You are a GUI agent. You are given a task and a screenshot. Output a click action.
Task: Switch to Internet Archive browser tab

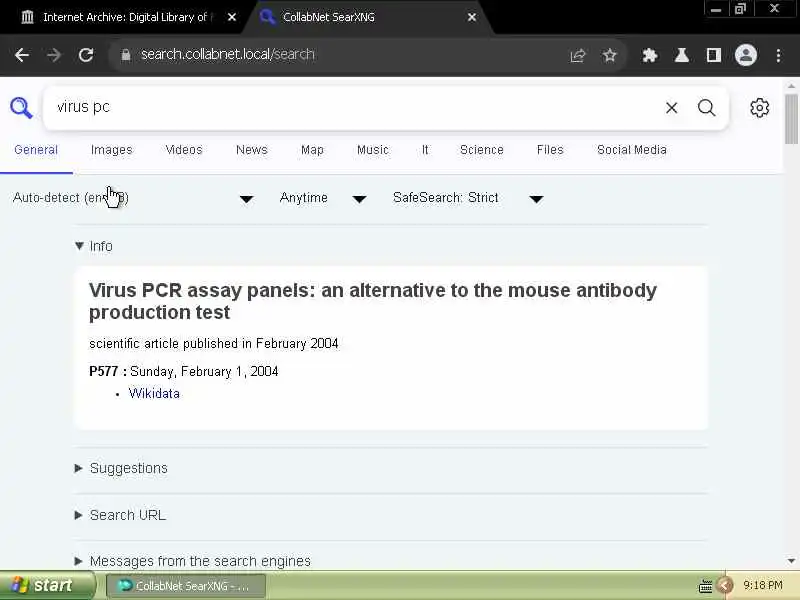tap(122, 17)
